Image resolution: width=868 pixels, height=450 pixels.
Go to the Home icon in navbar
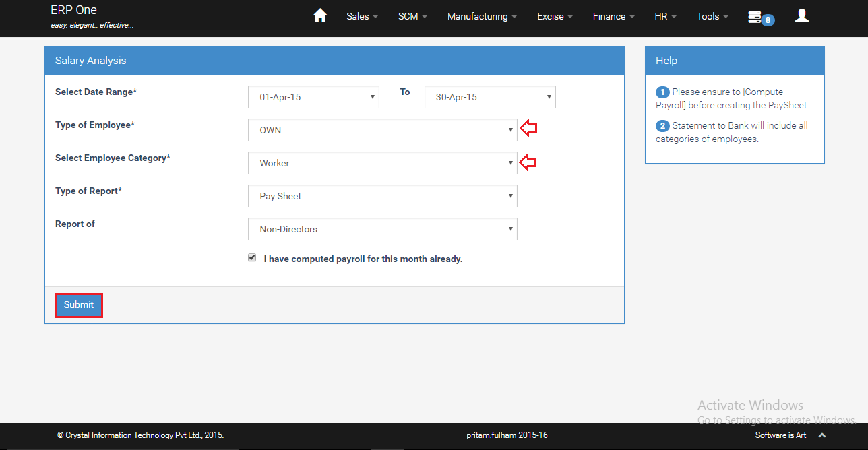click(320, 16)
